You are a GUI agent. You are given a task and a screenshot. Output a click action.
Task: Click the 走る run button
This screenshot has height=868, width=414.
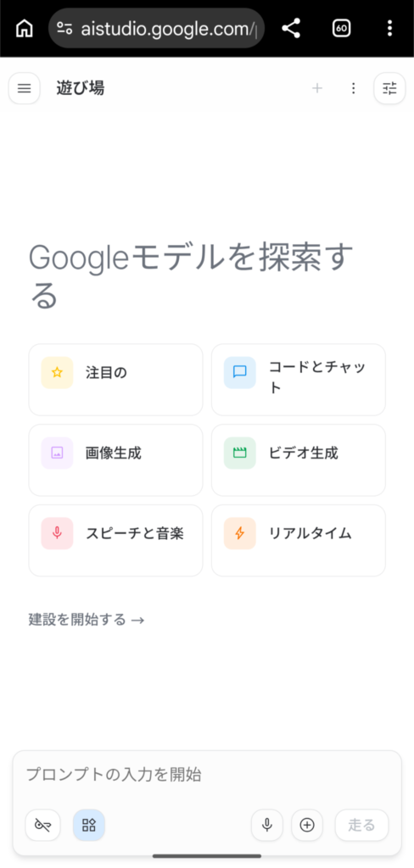[x=362, y=826]
